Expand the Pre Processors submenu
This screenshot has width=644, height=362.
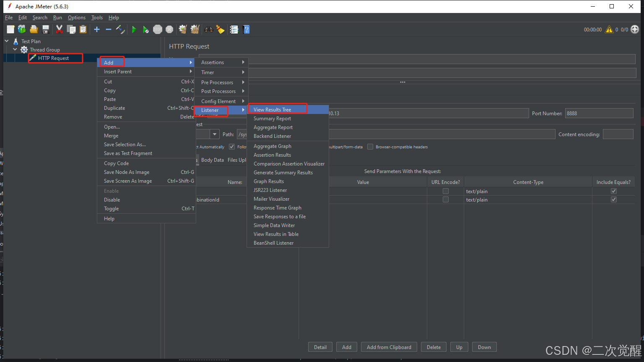click(222, 83)
